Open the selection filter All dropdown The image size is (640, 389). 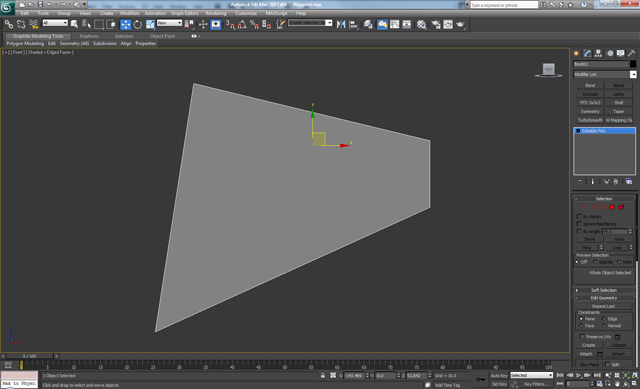tap(55, 23)
